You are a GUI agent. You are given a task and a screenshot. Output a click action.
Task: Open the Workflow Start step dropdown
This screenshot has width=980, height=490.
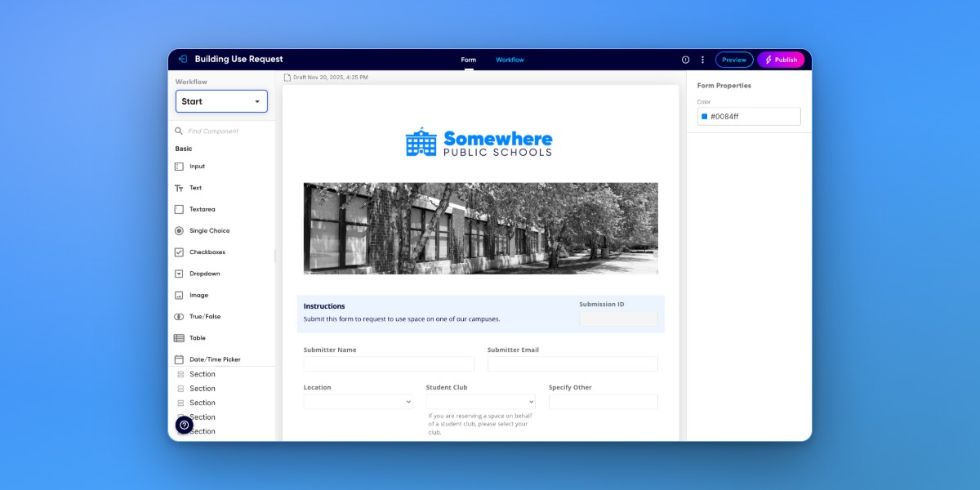[221, 101]
